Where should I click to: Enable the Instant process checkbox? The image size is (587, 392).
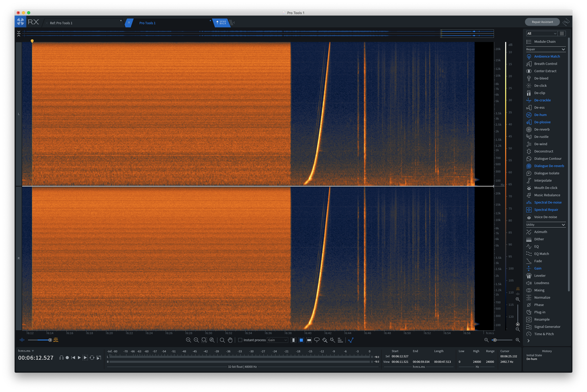240,340
